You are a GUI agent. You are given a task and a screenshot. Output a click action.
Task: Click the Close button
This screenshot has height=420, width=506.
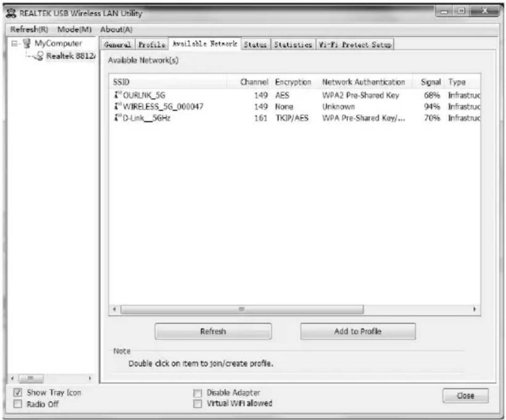point(466,396)
